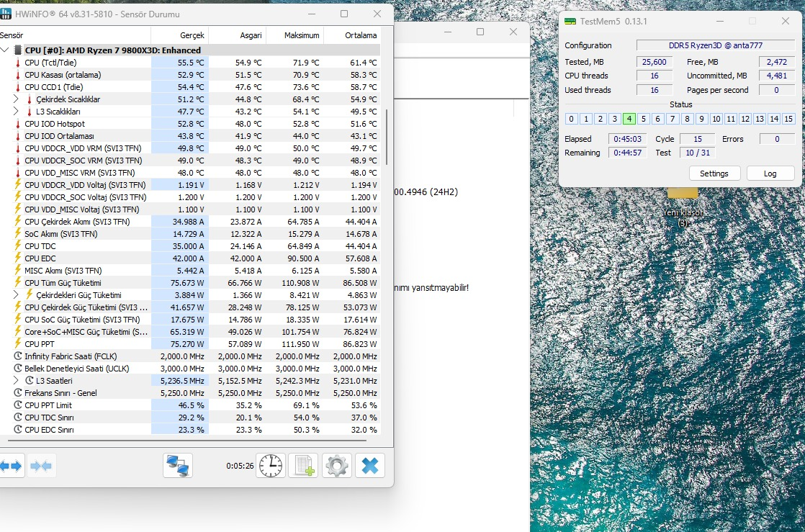Click the clock icon of CPU TDC Sınırı

click(x=18, y=417)
